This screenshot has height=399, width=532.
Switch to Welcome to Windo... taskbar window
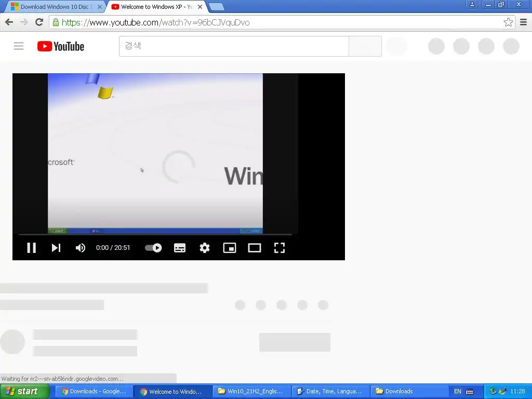click(172, 392)
